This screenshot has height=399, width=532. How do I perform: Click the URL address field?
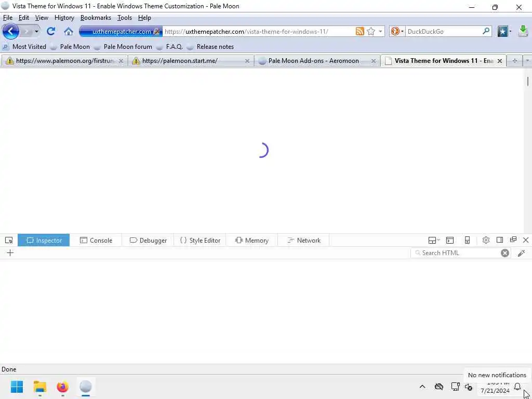(x=258, y=32)
